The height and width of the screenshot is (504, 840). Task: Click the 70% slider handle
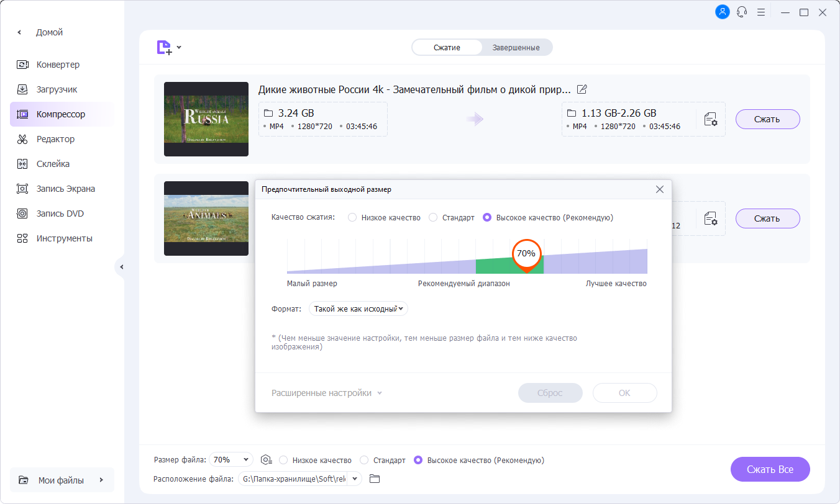[526, 254]
